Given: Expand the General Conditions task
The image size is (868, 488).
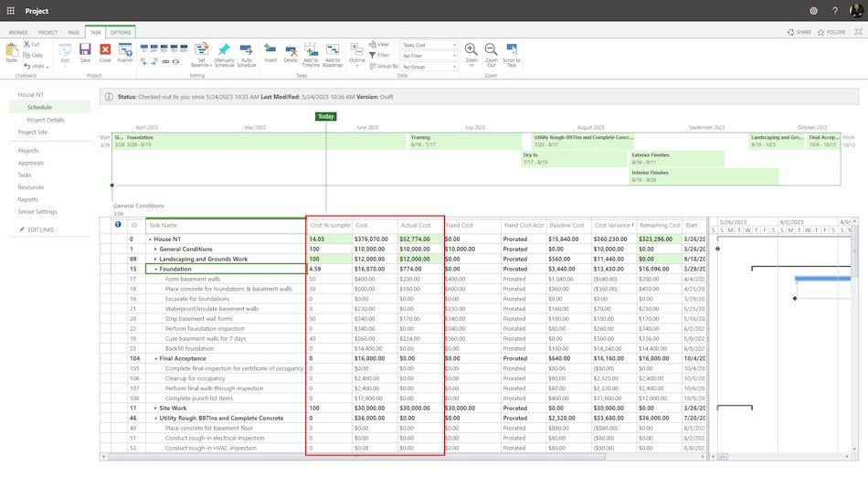Looking at the screenshot, I should 155,249.
